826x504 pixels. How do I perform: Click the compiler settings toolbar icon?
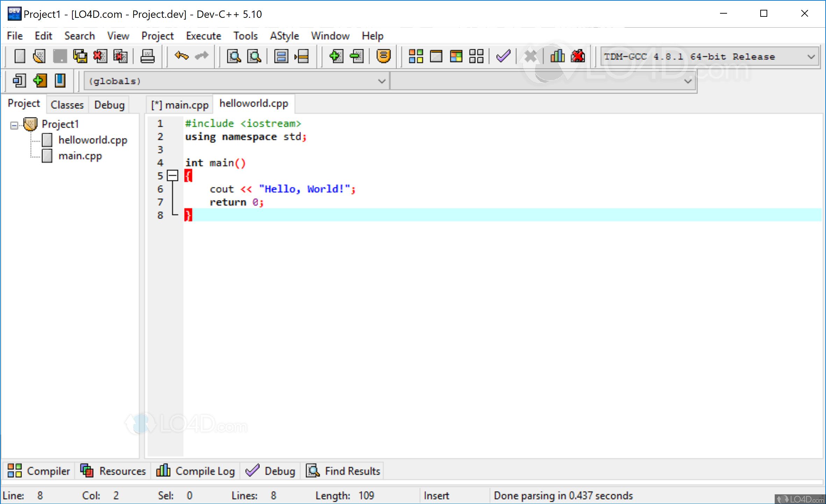555,56
